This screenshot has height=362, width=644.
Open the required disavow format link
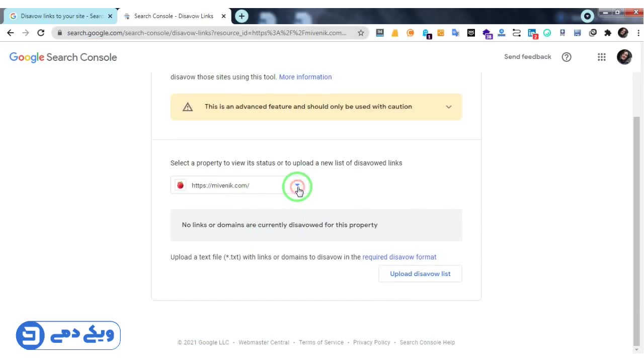(x=399, y=257)
